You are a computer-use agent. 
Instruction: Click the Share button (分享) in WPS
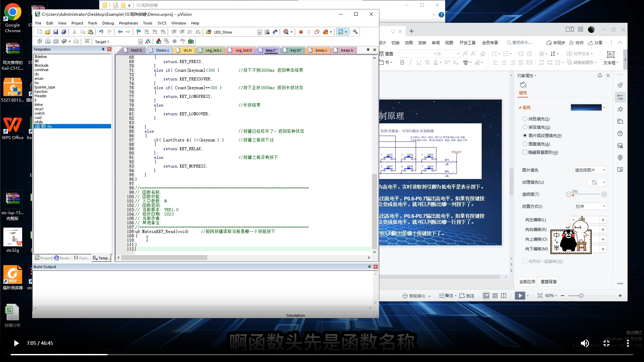pos(595,43)
